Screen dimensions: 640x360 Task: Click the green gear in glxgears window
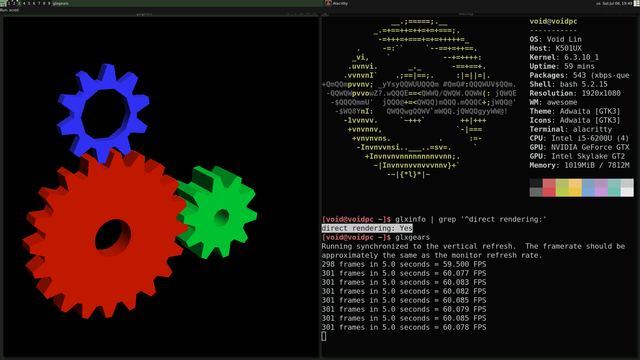(x=218, y=212)
